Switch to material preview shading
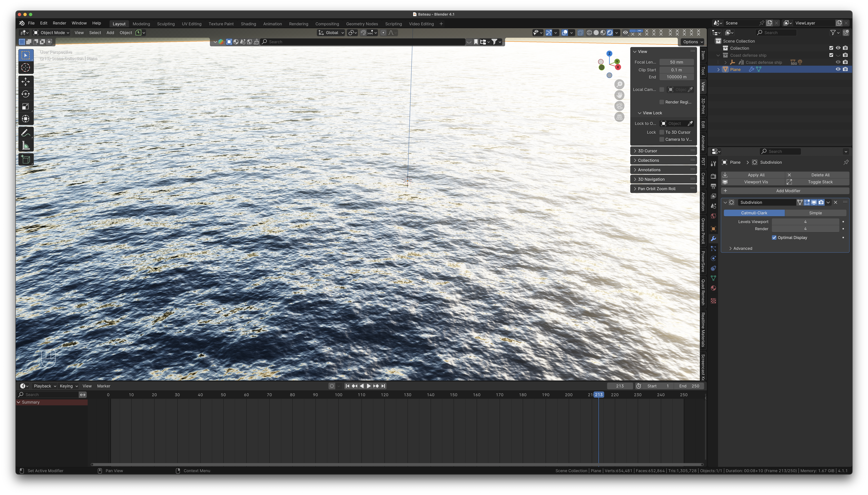This screenshot has height=495, width=868. pyautogui.click(x=603, y=33)
